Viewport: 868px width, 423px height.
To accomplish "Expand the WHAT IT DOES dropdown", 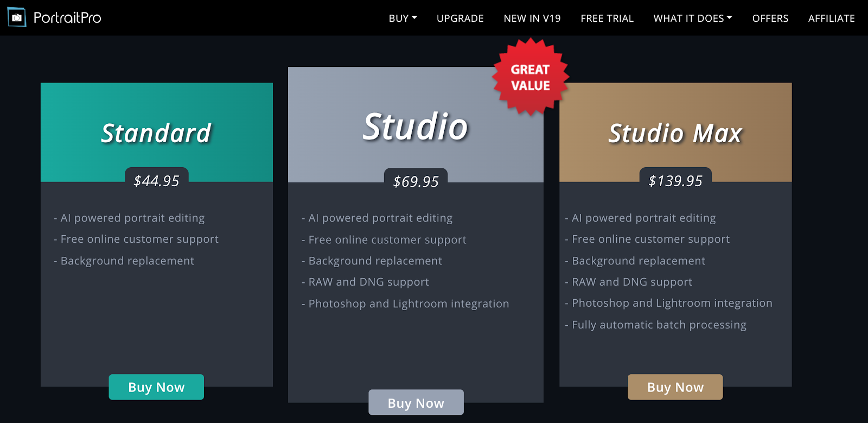I will point(693,18).
